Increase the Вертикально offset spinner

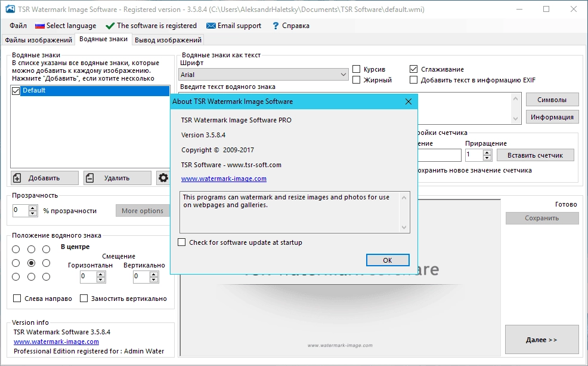(x=153, y=275)
